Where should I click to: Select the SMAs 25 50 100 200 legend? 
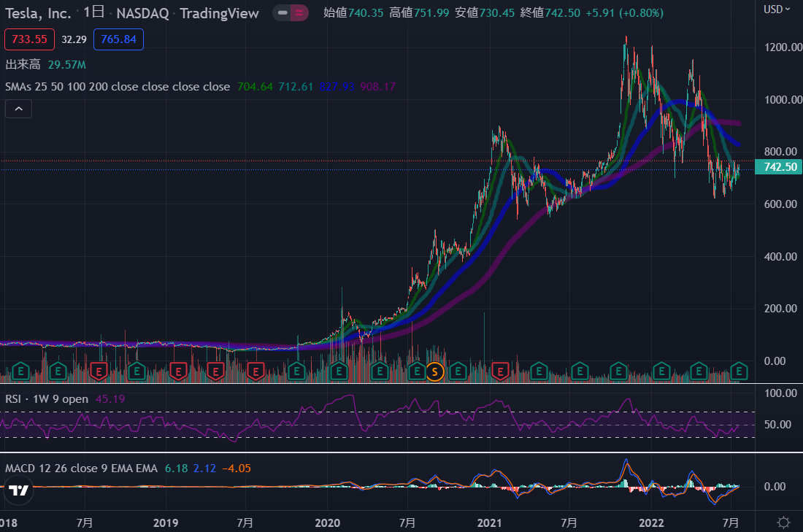coord(118,87)
